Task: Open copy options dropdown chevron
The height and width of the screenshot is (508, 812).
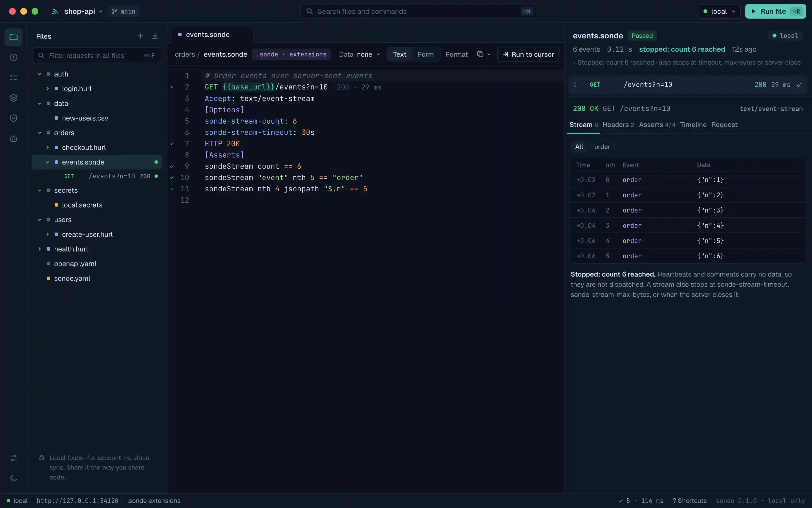Action: pos(489,54)
